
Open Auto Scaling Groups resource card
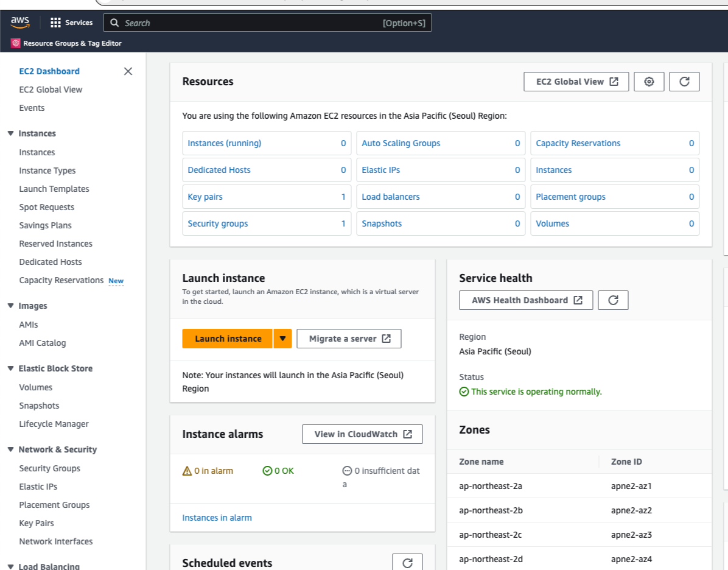pyautogui.click(x=441, y=143)
